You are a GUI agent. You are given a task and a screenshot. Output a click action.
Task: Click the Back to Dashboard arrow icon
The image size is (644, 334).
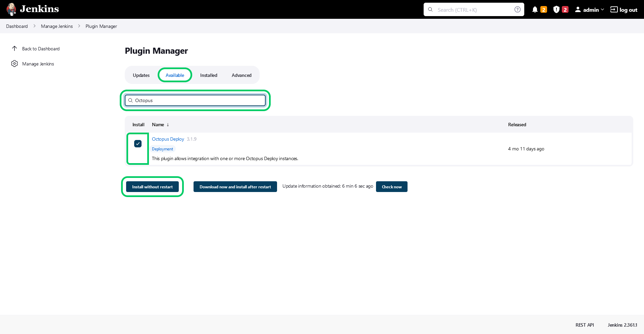coord(14,48)
